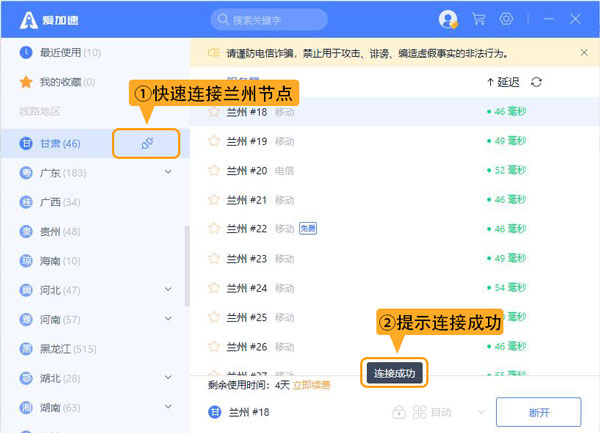Expand the 湖南 region chevron
Screen dimensions: 600x433
pyautogui.click(x=168, y=406)
